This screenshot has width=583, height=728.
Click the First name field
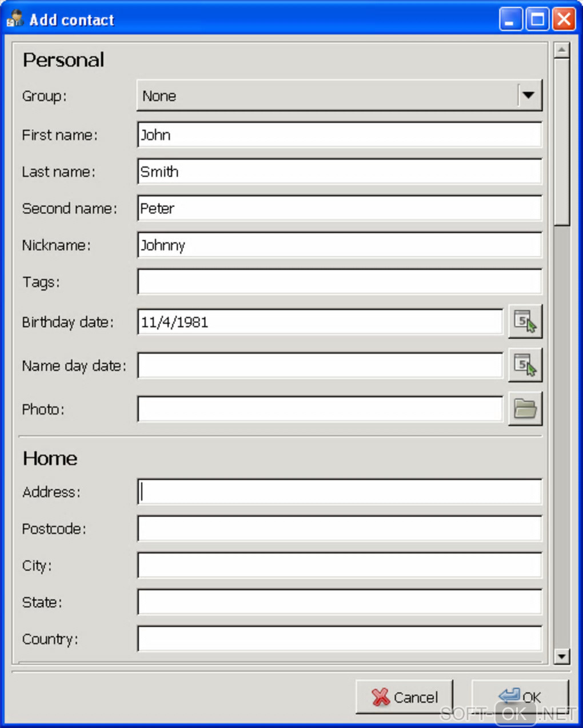click(340, 135)
